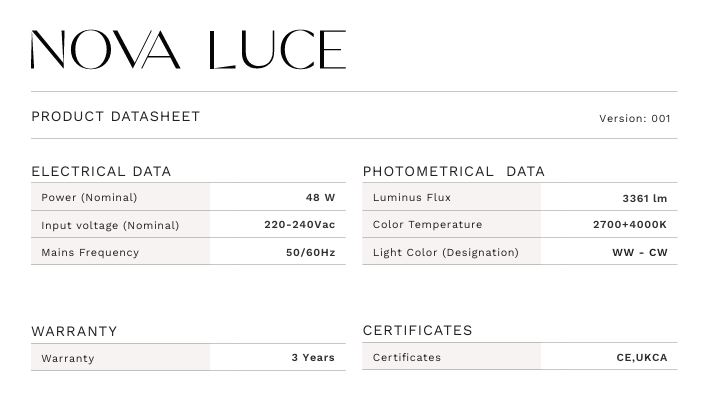Select the 48 W power value

coord(320,197)
